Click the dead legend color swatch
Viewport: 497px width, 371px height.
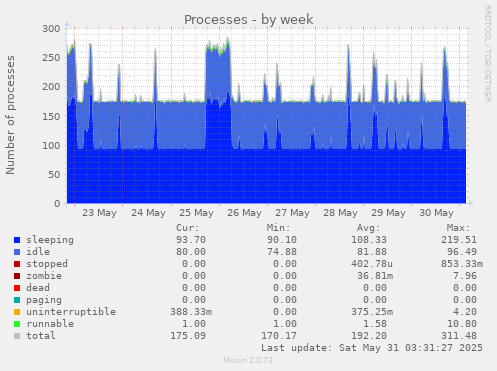[x=17, y=288]
